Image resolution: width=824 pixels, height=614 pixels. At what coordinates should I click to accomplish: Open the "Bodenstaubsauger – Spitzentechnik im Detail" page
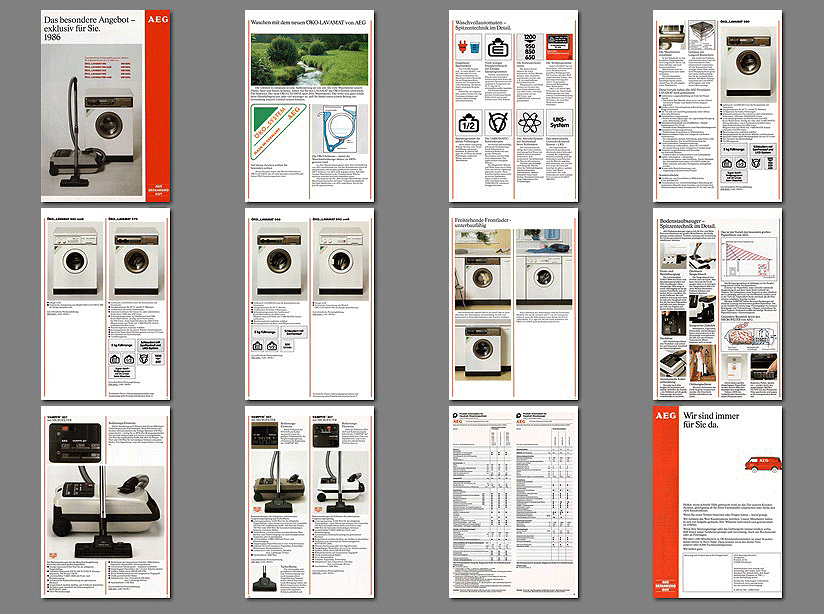tap(717, 304)
